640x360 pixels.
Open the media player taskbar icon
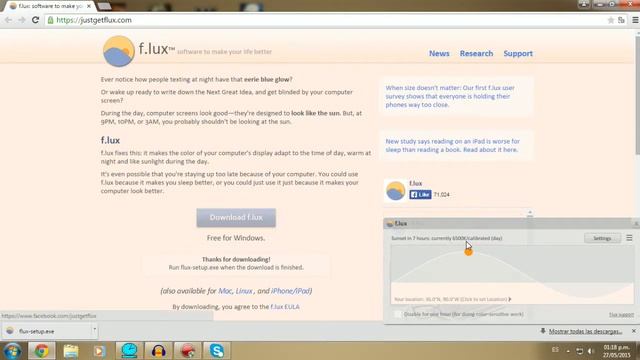[x=100, y=351]
